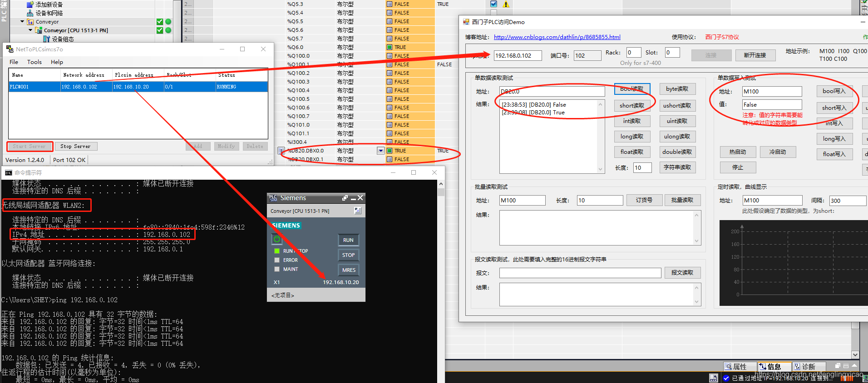
Task: Toggle the FALSE value box of %Q101.1
Action: 390,133
